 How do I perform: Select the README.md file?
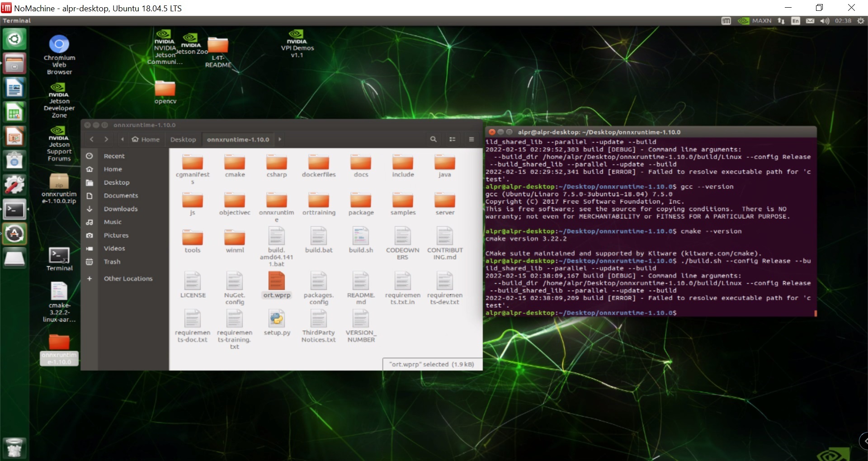tap(361, 288)
